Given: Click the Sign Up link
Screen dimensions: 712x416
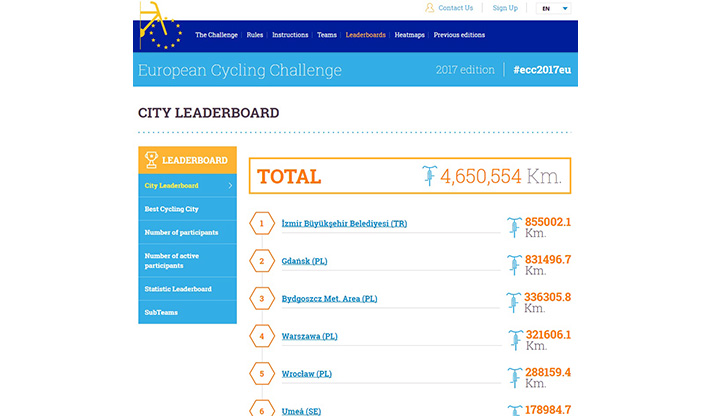Looking at the screenshot, I should [505, 8].
